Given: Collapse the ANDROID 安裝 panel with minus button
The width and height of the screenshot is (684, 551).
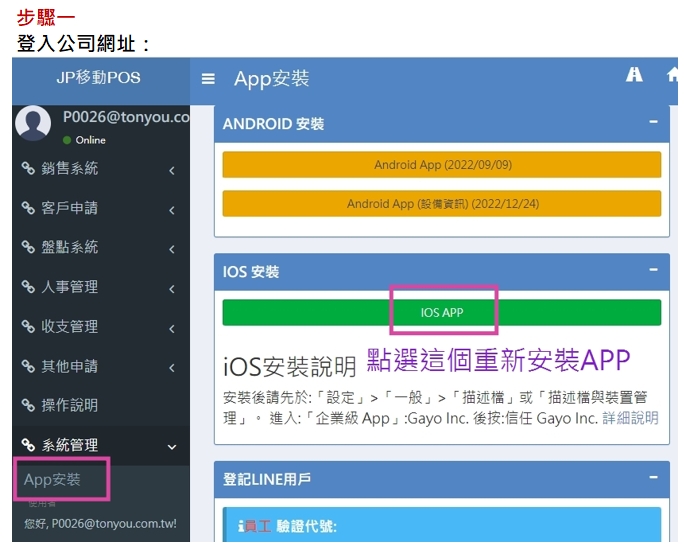Looking at the screenshot, I should pyautogui.click(x=653, y=122).
